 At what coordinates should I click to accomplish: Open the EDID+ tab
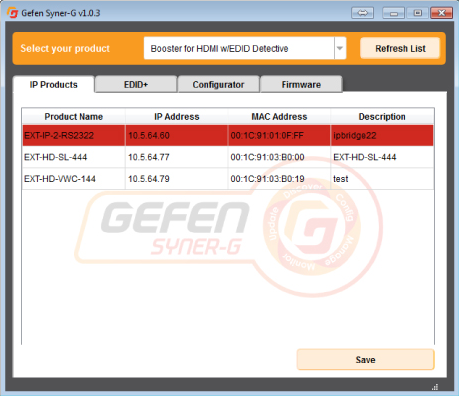[136, 85]
